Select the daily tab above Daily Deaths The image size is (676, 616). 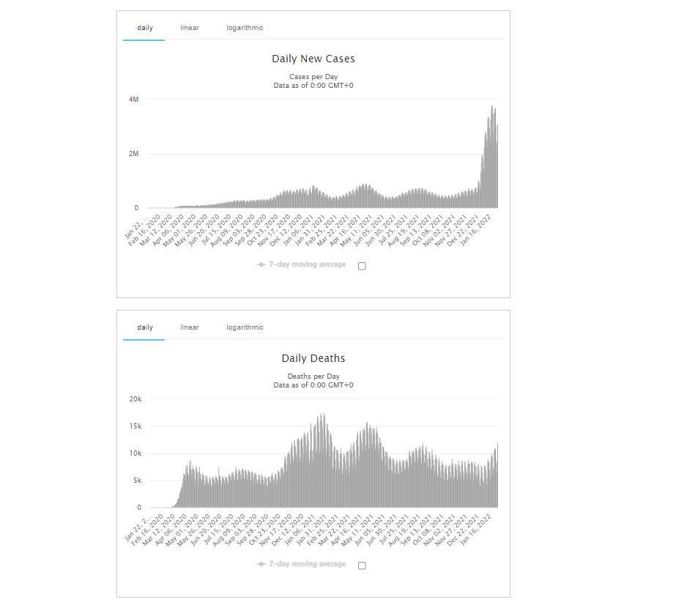(145, 327)
